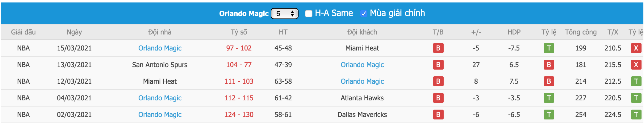
Task: Open the match count dropdown showing 5
Action: pyautogui.click(x=284, y=14)
